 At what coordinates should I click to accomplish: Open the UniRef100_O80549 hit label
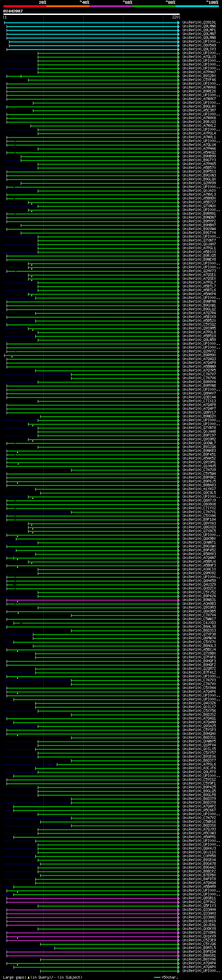point(199,45)
